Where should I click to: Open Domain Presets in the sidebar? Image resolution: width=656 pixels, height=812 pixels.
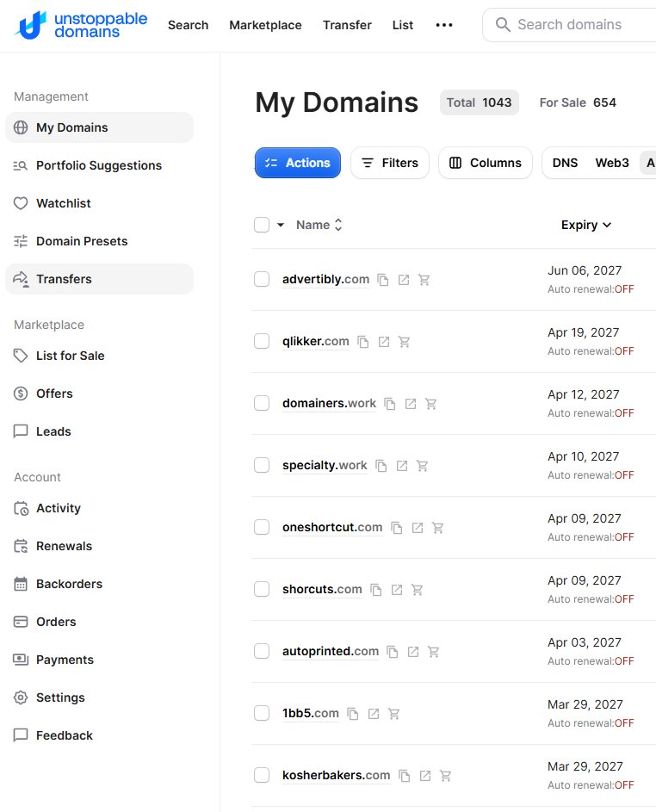coord(99,241)
